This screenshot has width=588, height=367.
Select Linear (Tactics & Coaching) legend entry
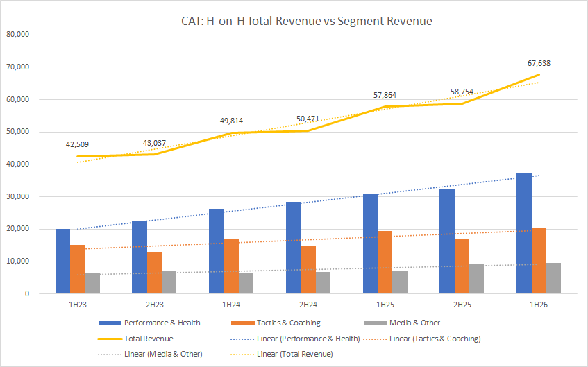click(x=432, y=339)
